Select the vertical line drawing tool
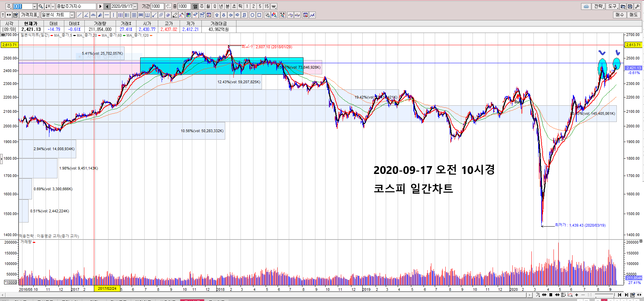This screenshot has height=301, width=644. click(x=114, y=15)
